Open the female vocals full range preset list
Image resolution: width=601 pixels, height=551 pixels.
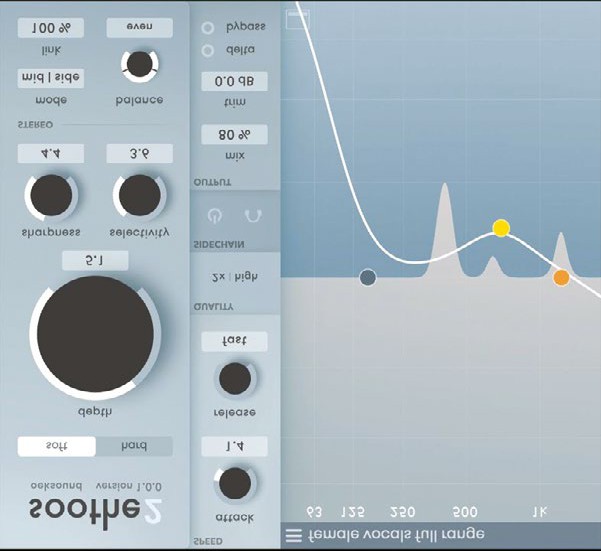[396, 535]
